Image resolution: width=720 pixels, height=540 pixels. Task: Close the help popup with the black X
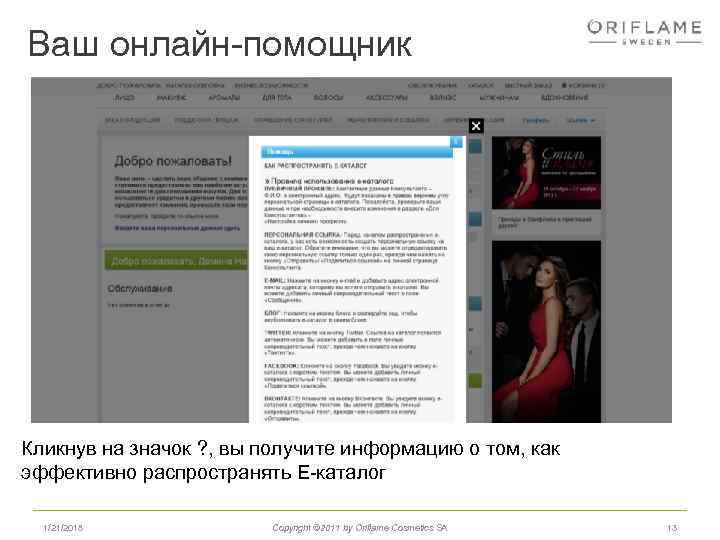(x=476, y=126)
